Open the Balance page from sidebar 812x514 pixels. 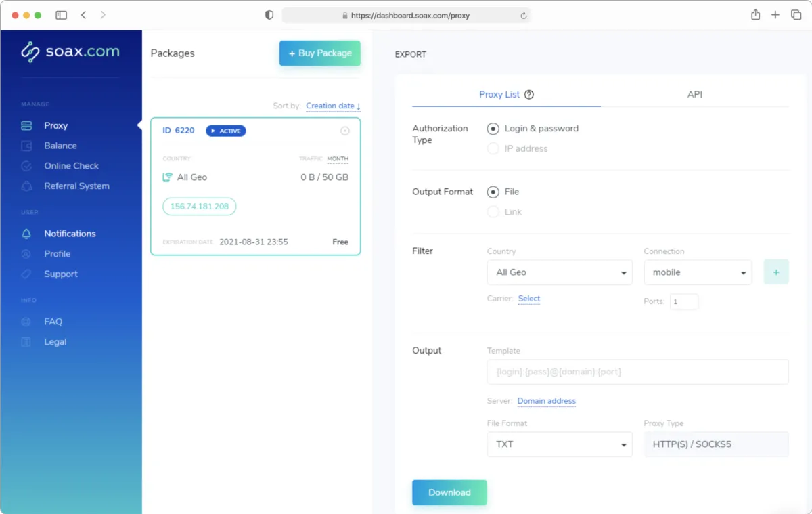coord(61,145)
